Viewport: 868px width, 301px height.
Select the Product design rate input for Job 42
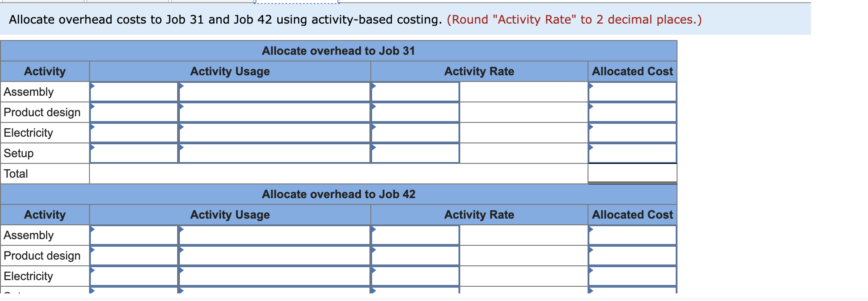point(414,256)
